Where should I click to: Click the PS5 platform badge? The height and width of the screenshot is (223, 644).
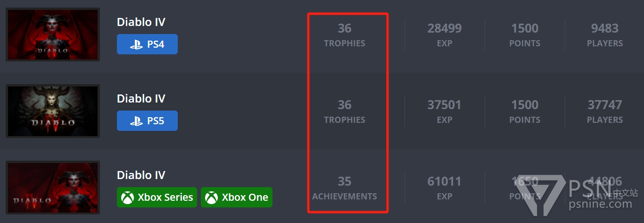click(147, 121)
